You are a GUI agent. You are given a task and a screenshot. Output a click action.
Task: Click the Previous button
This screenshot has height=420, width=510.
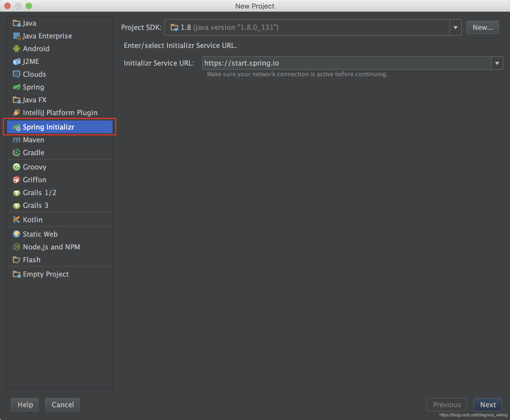447,405
